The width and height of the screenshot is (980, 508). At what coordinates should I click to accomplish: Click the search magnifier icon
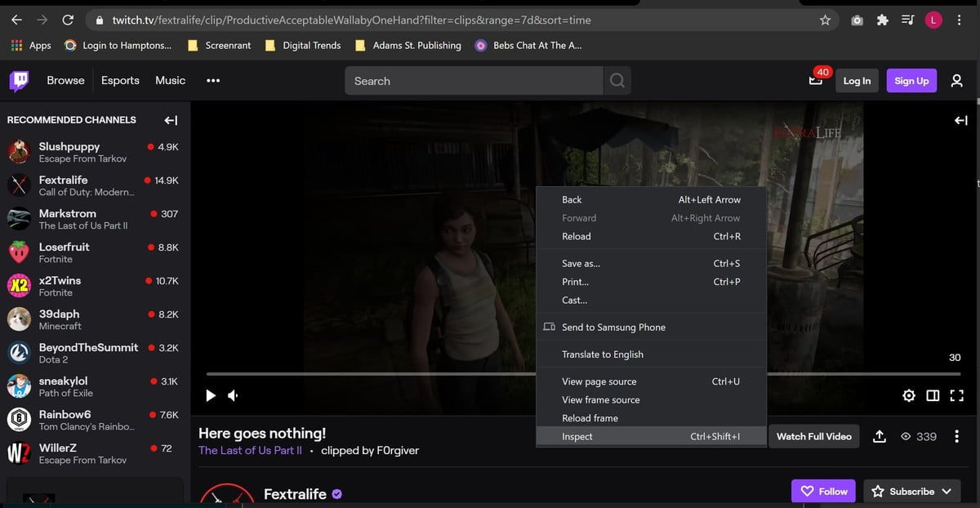coord(617,80)
